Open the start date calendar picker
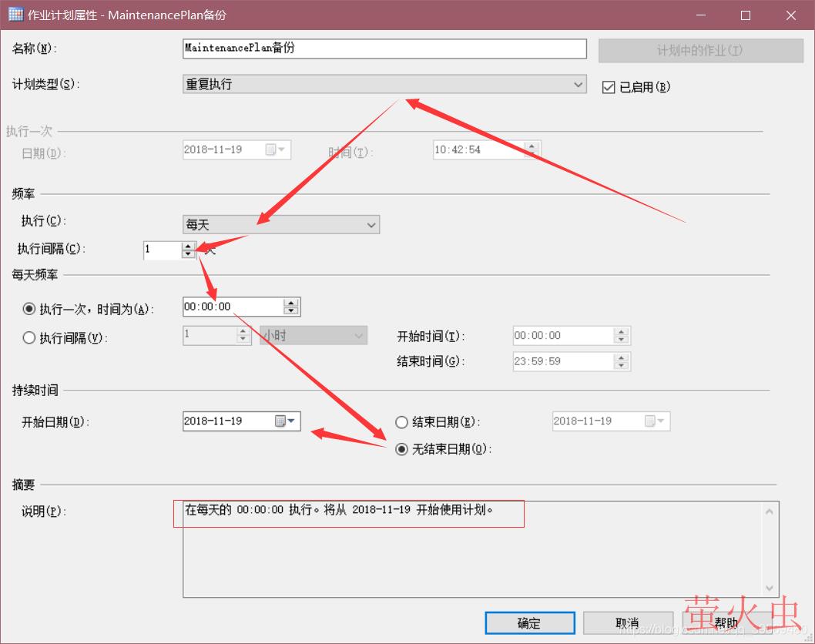This screenshot has width=815, height=644. pos(285,421)
